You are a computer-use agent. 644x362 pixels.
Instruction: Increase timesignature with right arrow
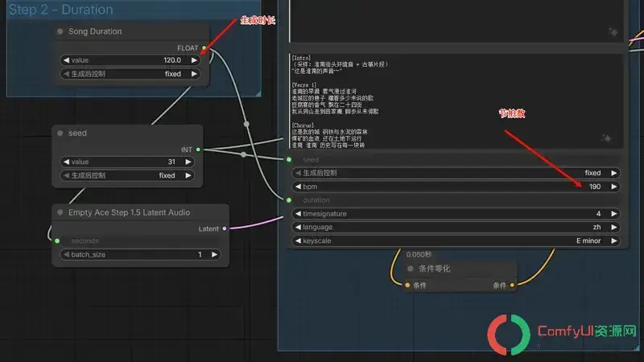tap(613, 214)
